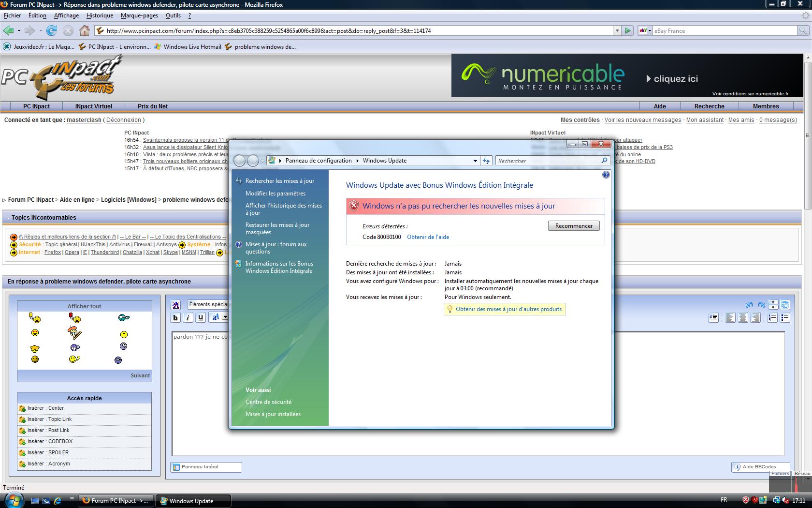Apply bold formatting in the reply editor

[175, 317]
